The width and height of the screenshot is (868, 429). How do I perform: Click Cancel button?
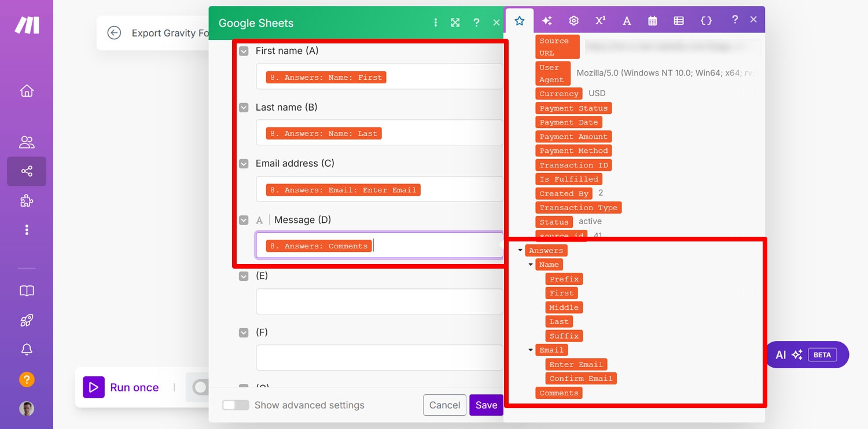click(x=444, y=405)
